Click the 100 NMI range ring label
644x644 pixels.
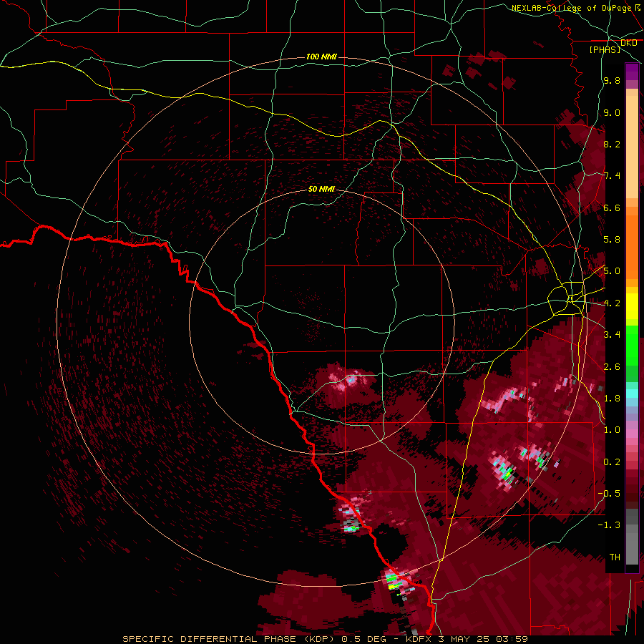(x=321, y=57)
